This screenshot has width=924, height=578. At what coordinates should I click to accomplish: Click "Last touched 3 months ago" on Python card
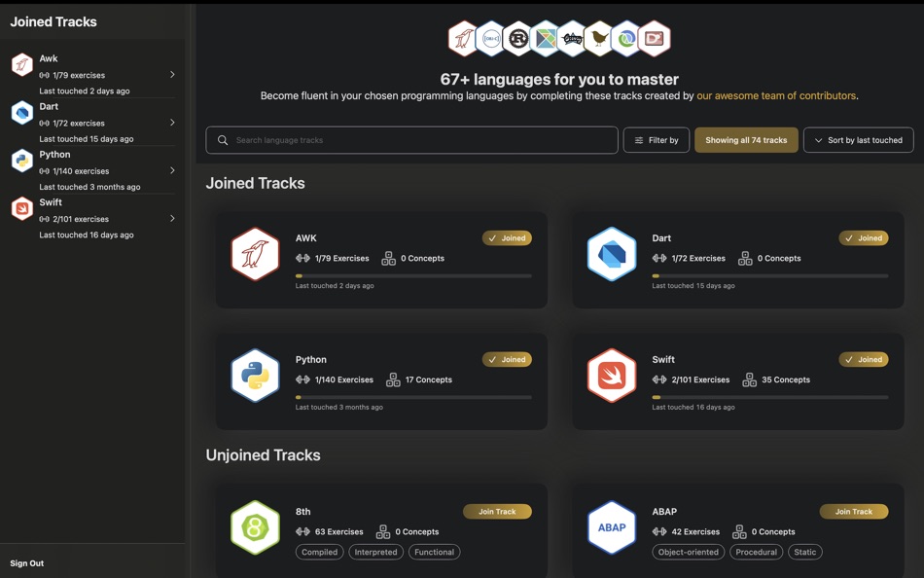[338, 407]
